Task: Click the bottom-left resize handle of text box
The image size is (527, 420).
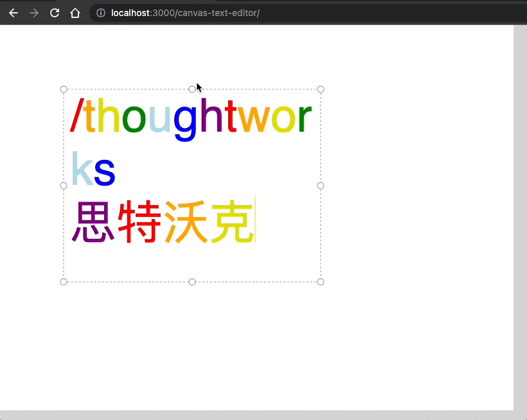Action: (x=64, y=282)
